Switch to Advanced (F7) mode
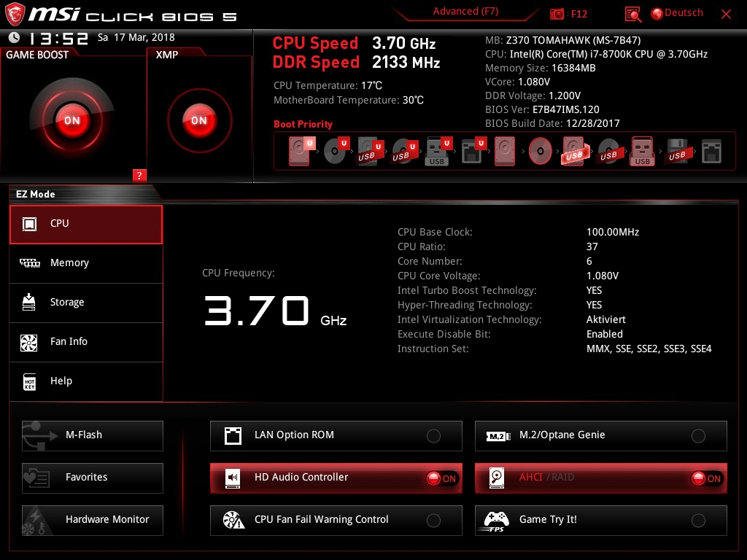 (465, 12)
